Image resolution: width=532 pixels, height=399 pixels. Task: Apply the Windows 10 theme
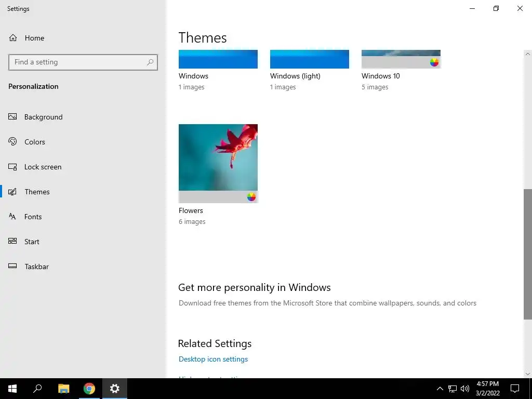(401, 59)
